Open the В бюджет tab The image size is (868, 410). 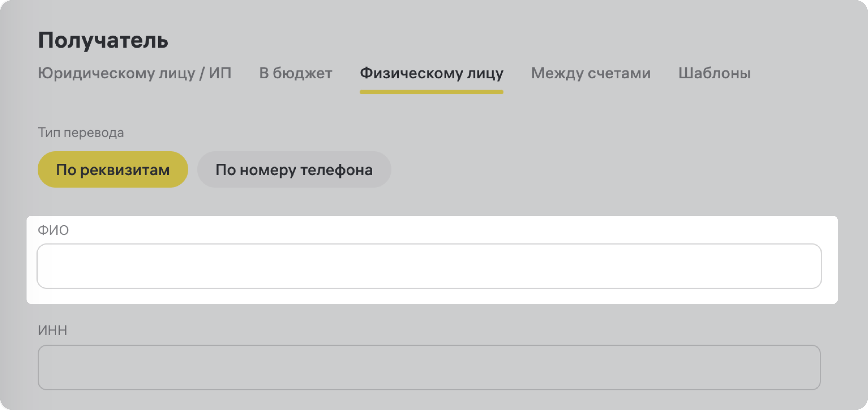pyautogui.click(x=295, y=73)
